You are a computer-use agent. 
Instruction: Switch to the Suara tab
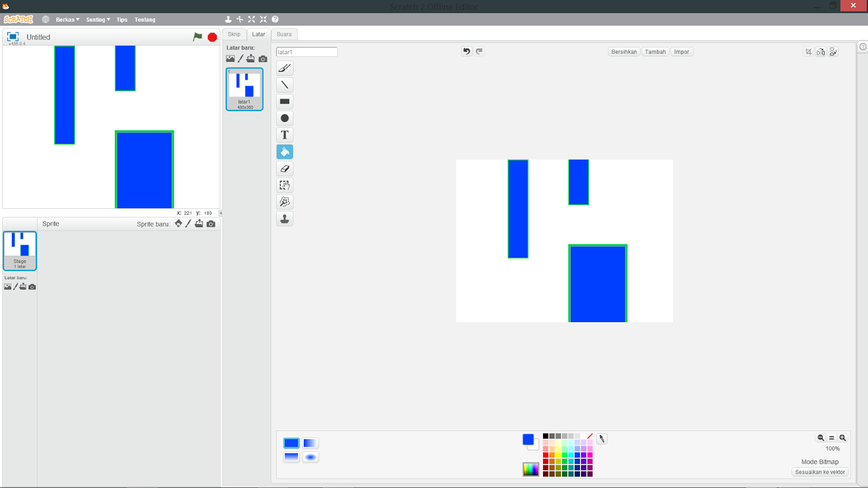pyautogui.click(x=284, y=34)
